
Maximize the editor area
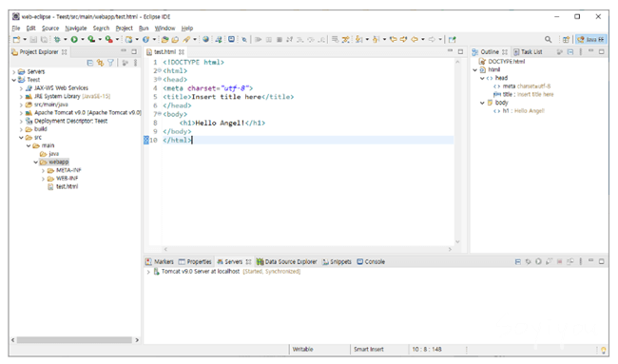(460, 51)
